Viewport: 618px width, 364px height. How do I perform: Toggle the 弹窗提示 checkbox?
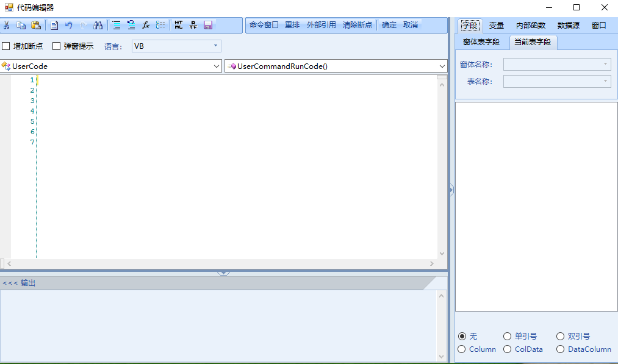point(56,46)
